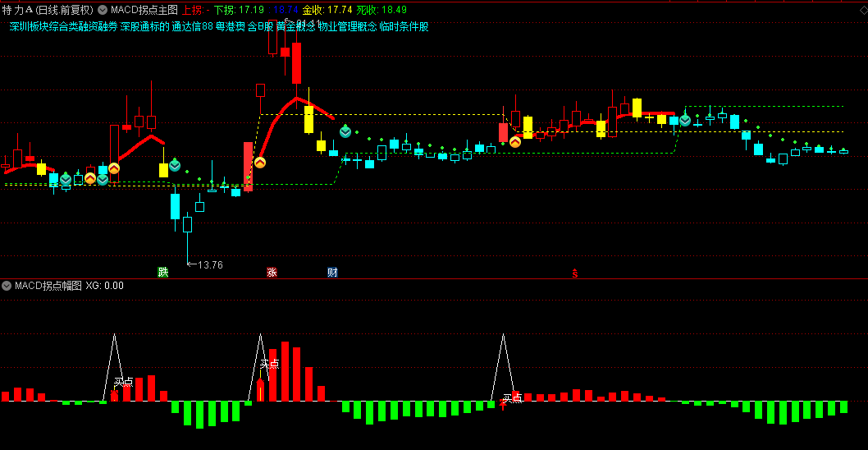Screen dimensions: 868x450
Task: Click the leftmost teal down-arrow signal
Action: (x=66, y=180)
